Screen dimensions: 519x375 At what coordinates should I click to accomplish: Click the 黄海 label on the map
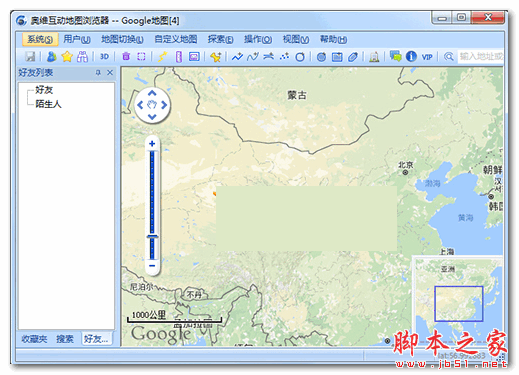click(x=465, y=218)
